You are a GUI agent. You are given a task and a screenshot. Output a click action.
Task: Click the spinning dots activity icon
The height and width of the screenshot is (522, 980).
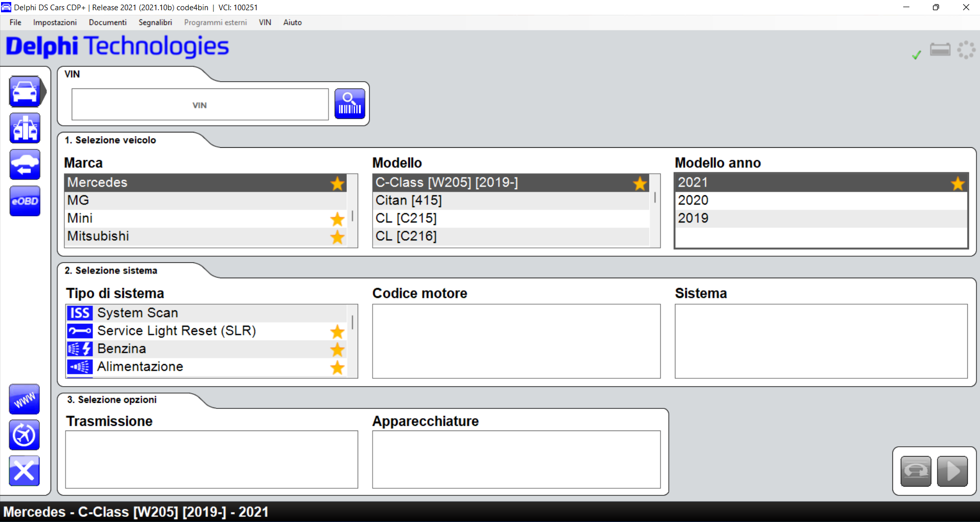pyautogui.click(x=966, y=50)
